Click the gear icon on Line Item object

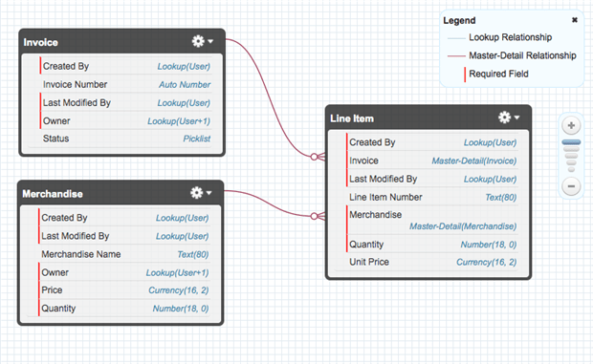504,118
